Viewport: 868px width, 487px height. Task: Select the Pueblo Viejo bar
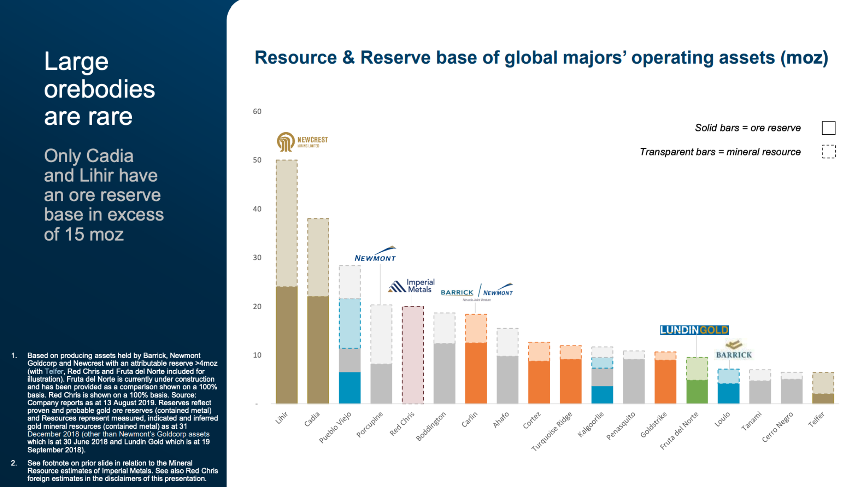[x=350, y=334]
